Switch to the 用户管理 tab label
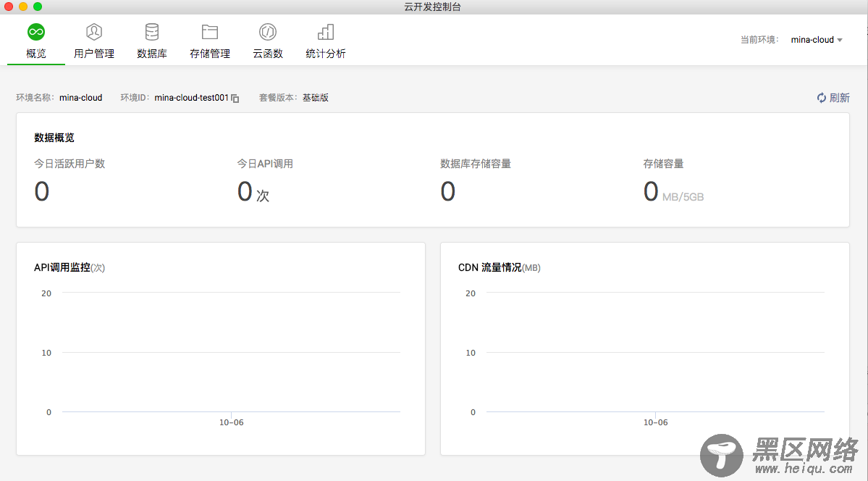 (x=94, y=54)
